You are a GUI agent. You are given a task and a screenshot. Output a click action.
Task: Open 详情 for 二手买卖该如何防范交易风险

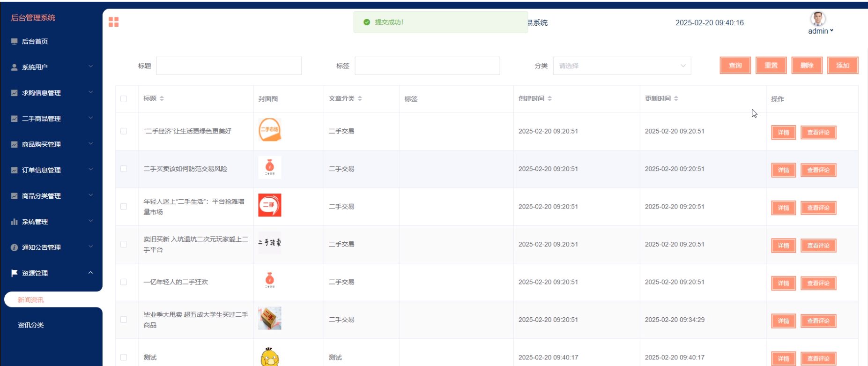pyautogui.click(x=784, y=170)
